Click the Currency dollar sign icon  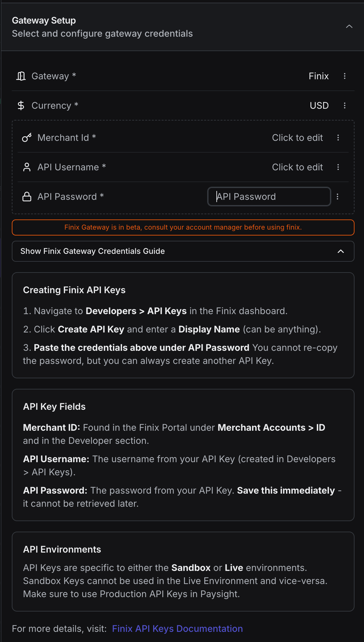coord(21,105)
